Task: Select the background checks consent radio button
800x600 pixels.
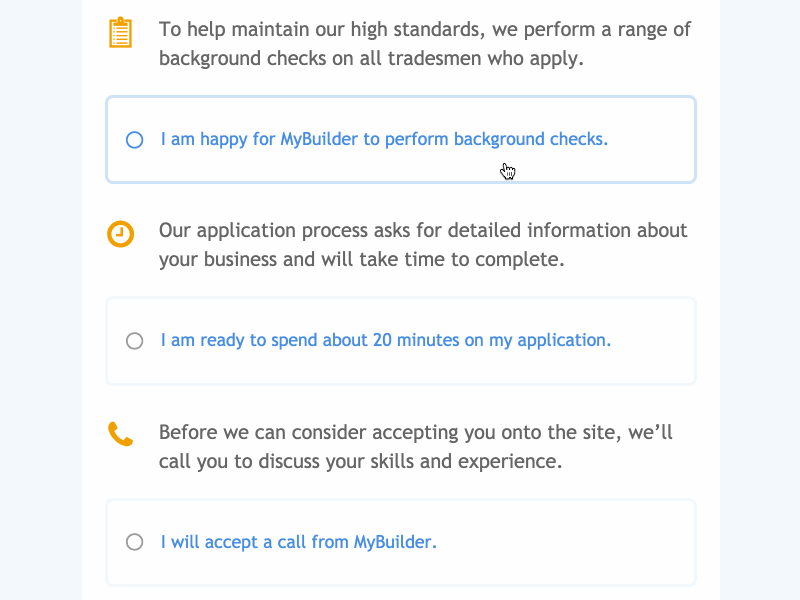Action: [134, 140]
